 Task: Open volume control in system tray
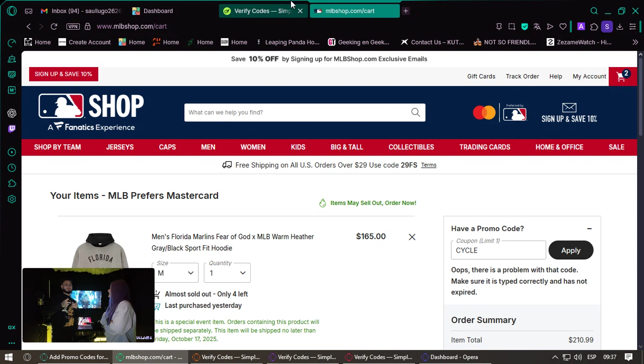pyautogui.click(x=578, y=357)
